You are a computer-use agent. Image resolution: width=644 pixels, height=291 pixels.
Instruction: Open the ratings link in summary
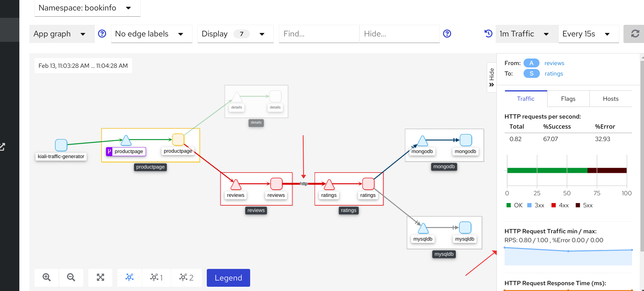pyautogui.click(x=554, y=74)
